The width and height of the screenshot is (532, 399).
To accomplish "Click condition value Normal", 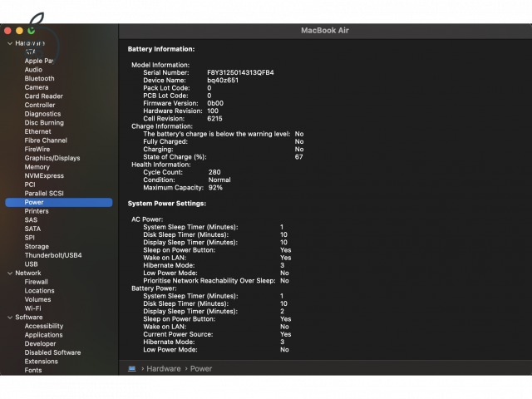I will click(x=219, y=180).
